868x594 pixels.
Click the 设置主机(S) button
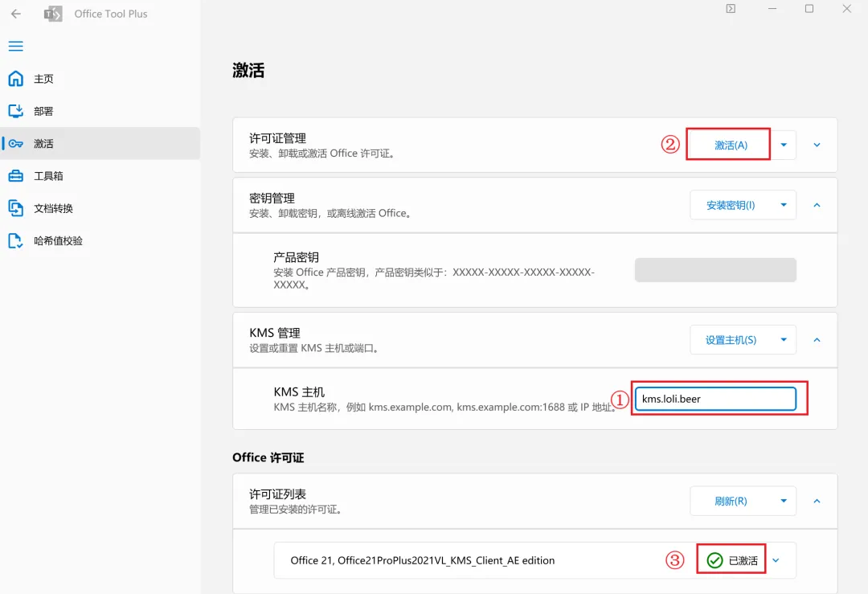click(731, 340)
